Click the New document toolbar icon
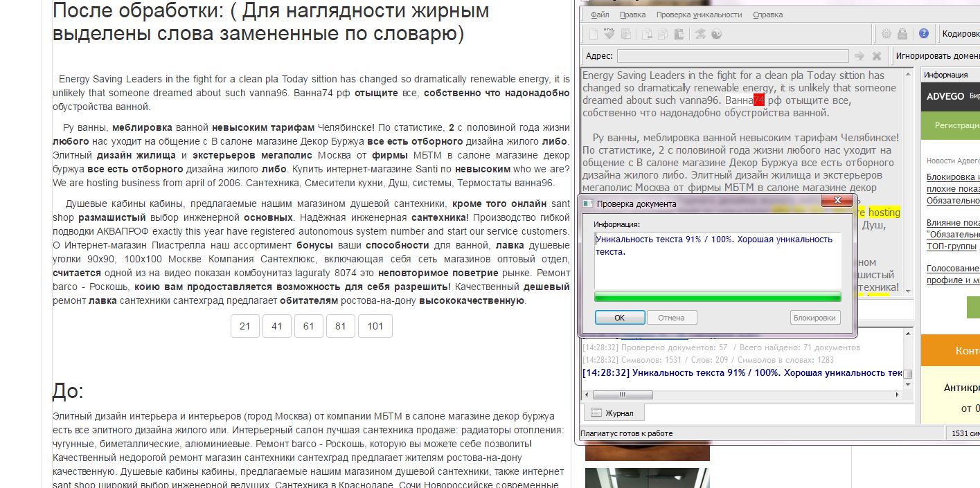The height and width of the screenshot is (488, 980). click(x=594, y=34)
